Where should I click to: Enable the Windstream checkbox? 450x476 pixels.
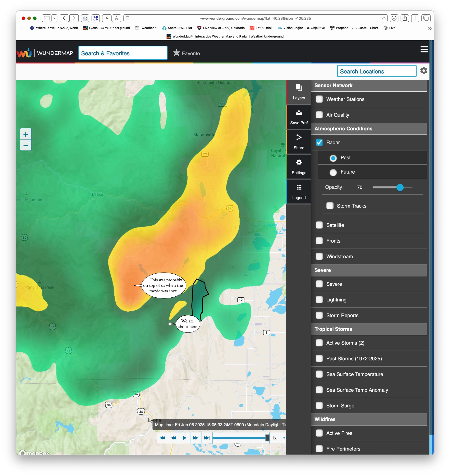click(319, 256)
